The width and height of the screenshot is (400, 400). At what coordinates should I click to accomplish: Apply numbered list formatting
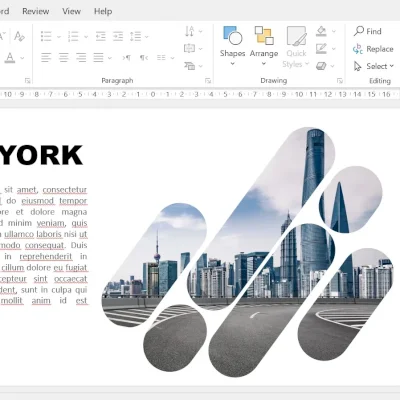tap(73, 36)
